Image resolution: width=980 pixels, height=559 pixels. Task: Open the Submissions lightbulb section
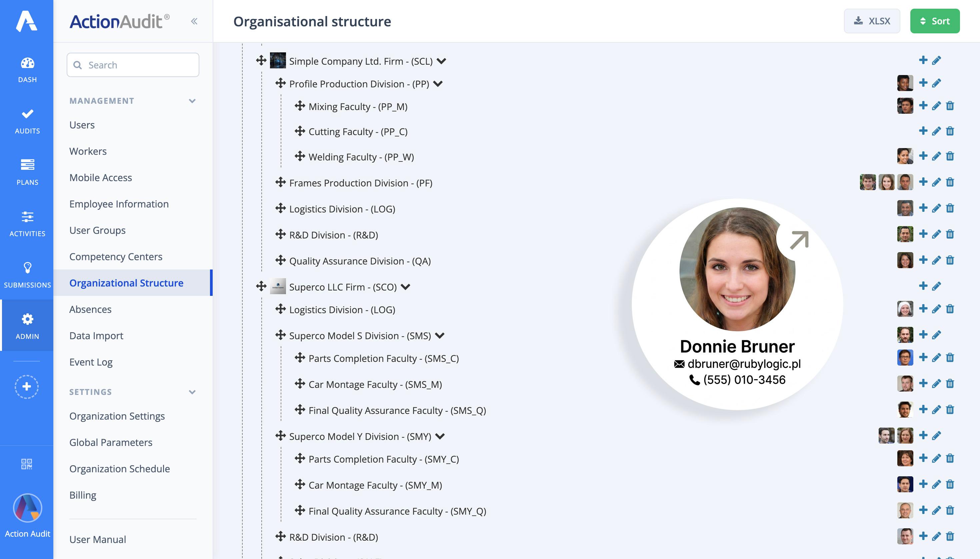(27, 275)
